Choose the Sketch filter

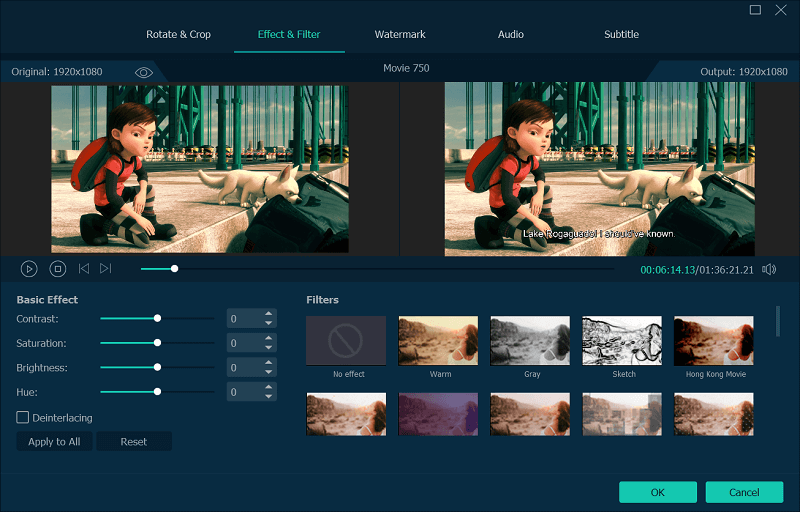[622, 341]
